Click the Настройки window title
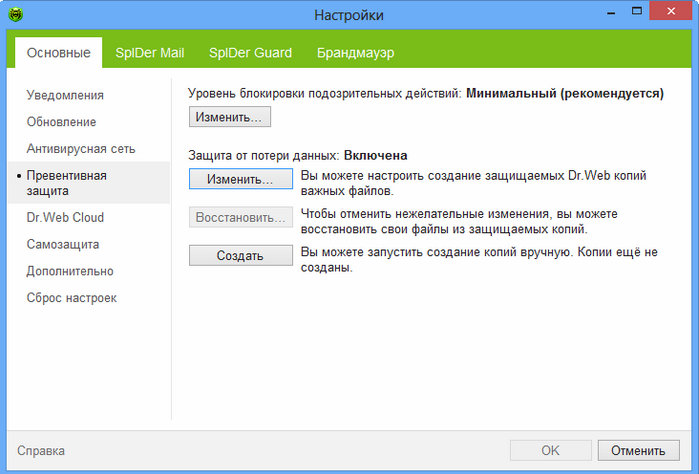This screenshot has width=699, height=474. pos(349,15)
